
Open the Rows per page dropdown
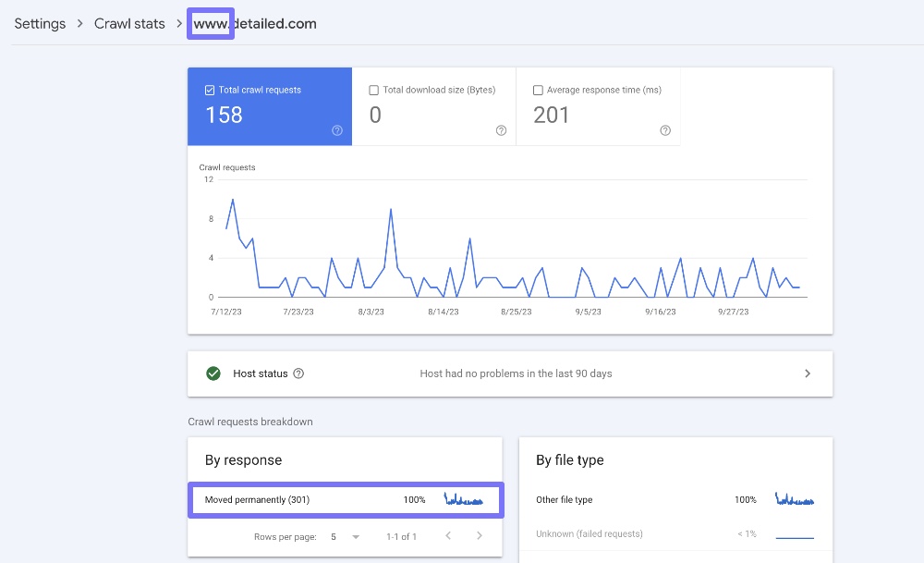coord(346,536)
